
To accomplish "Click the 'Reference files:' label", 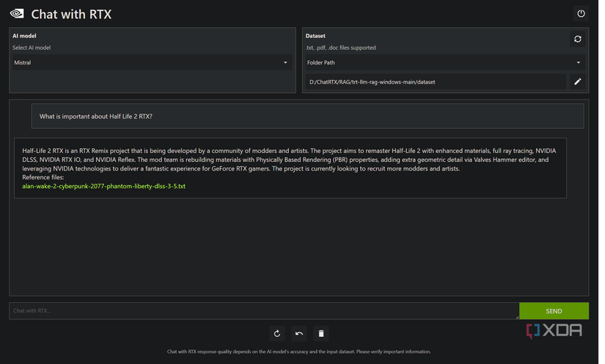I will 43,177.
